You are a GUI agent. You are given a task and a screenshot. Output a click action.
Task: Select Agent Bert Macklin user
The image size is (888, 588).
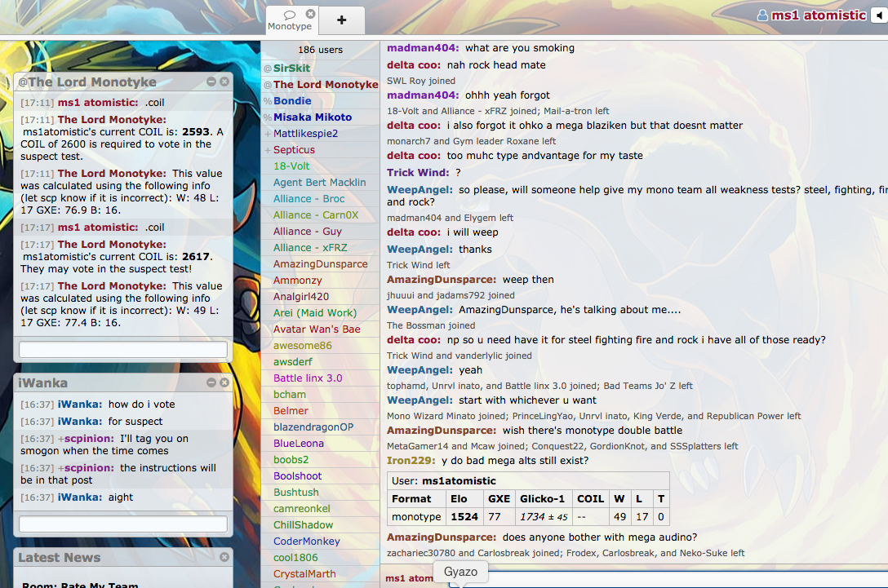[320, 182]
